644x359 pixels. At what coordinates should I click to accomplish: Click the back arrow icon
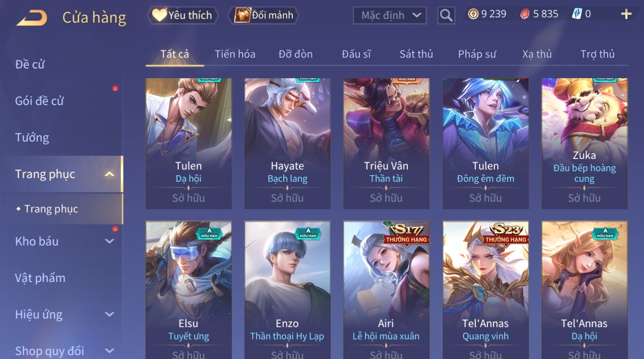[32, 18]
